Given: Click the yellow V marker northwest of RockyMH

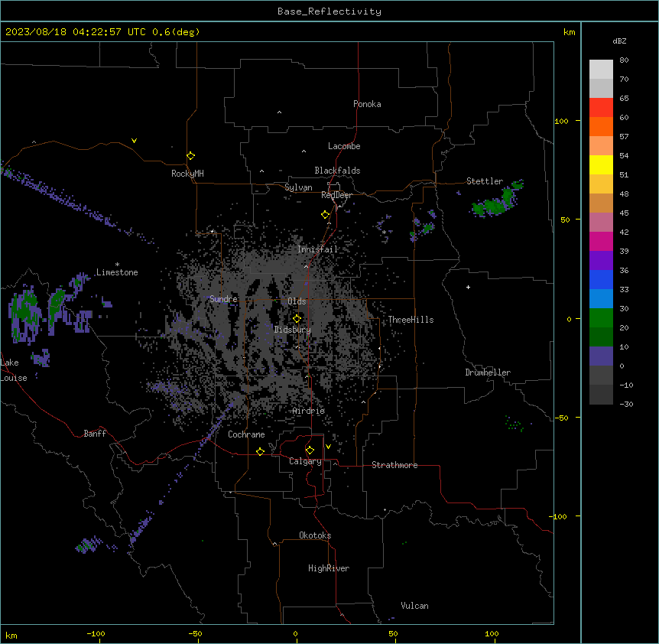Looking at the screenshot, I should click(134, 141).
